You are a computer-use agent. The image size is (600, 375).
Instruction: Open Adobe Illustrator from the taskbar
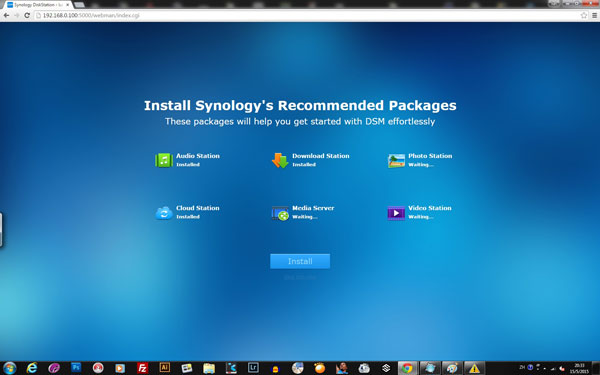[x=165, y=368]
